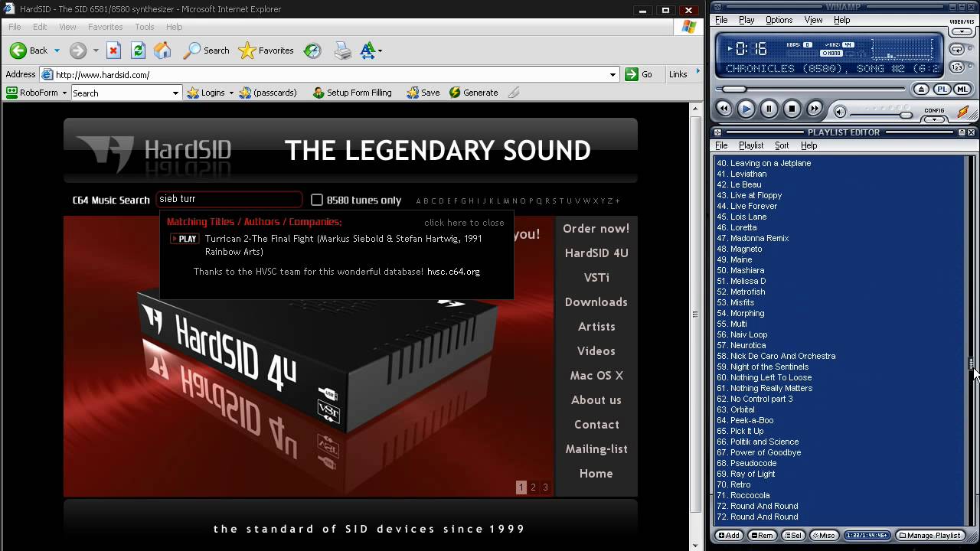Open IE Search pane from toolbar
Screen dimensions: 980x551
click(x=206, y=51)
